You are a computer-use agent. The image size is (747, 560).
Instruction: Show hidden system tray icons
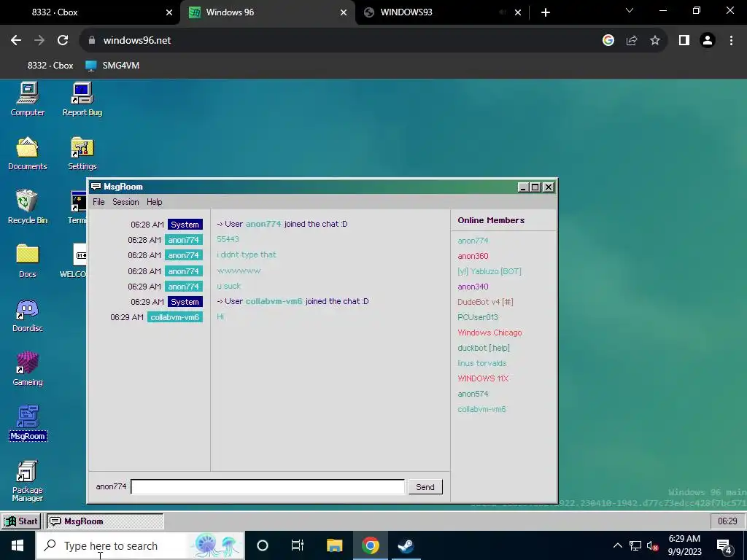click(x=617, y=545)
